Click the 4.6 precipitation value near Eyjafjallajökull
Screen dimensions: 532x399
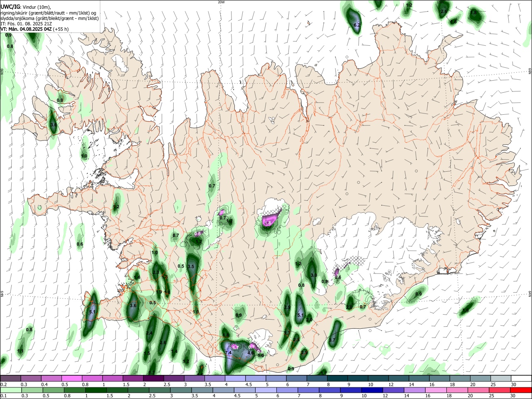click(251, 353)
